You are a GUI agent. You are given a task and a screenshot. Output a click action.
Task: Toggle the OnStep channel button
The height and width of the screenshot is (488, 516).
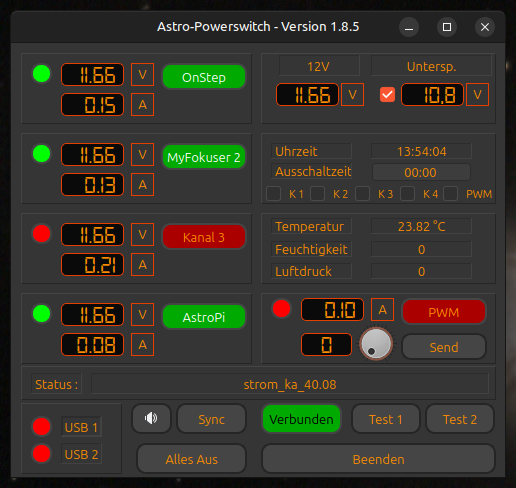click(204, 77)
